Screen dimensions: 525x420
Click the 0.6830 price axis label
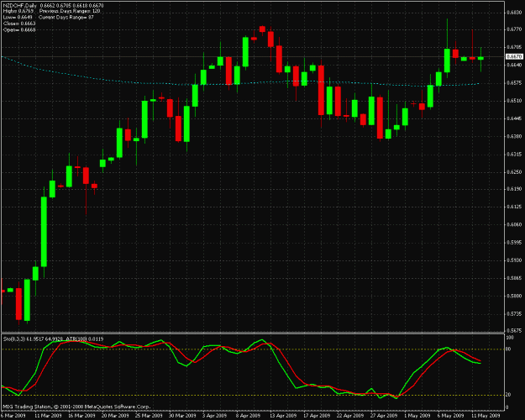(515, 13)
